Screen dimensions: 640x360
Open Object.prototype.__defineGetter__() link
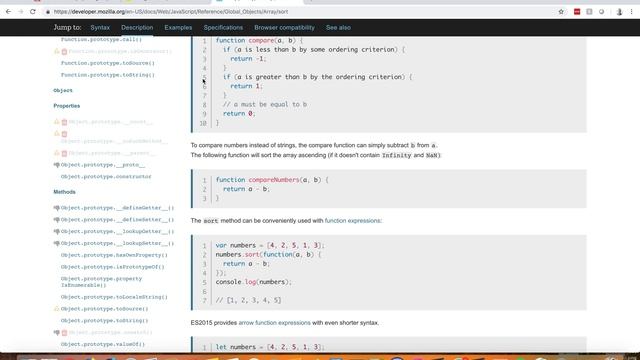pyautogui.click(x=118, y=208)
